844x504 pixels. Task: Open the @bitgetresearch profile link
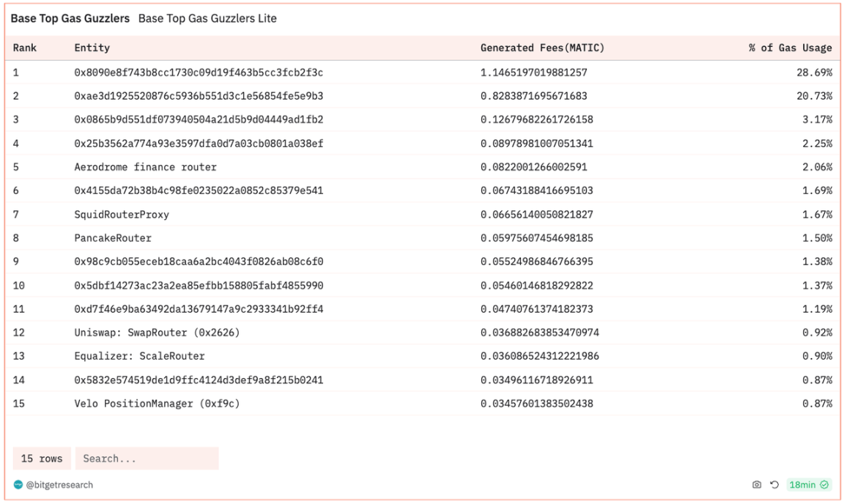pyautogui.click(x=59, y=485)
